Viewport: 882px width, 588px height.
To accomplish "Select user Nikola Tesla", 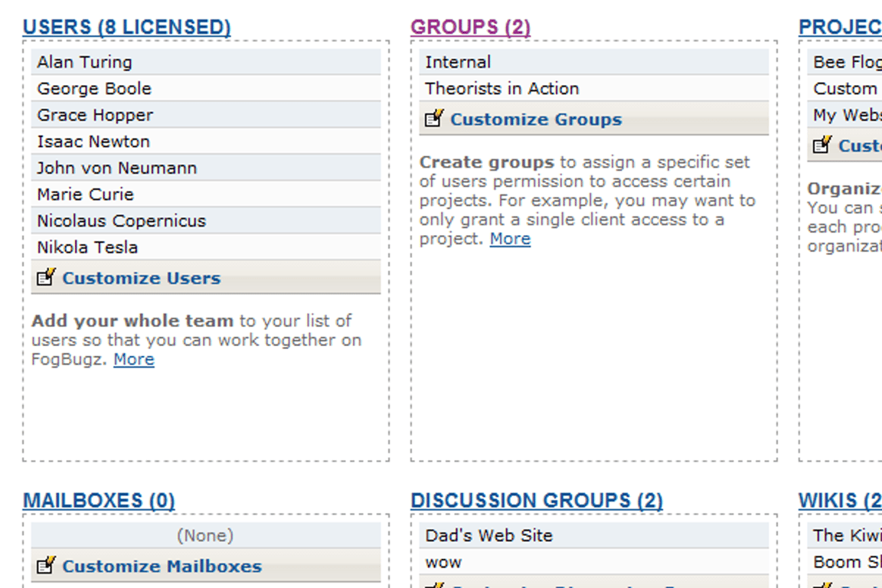I will pos(206,247).
